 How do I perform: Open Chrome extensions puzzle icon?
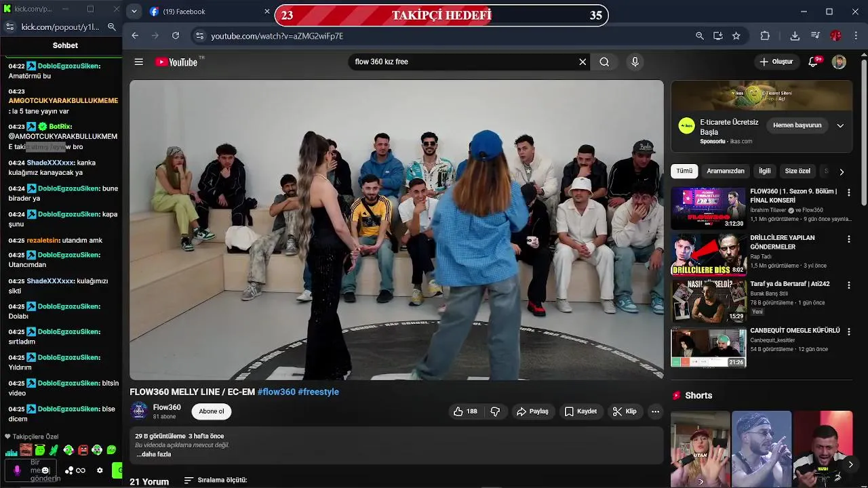(x=765, y=36)
